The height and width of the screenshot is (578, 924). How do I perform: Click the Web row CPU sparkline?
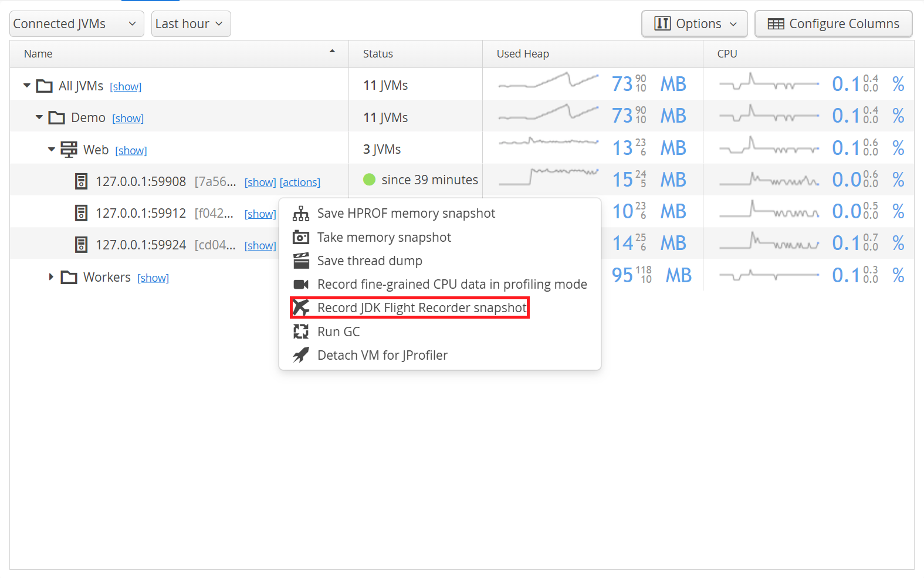tap(769, 146)
